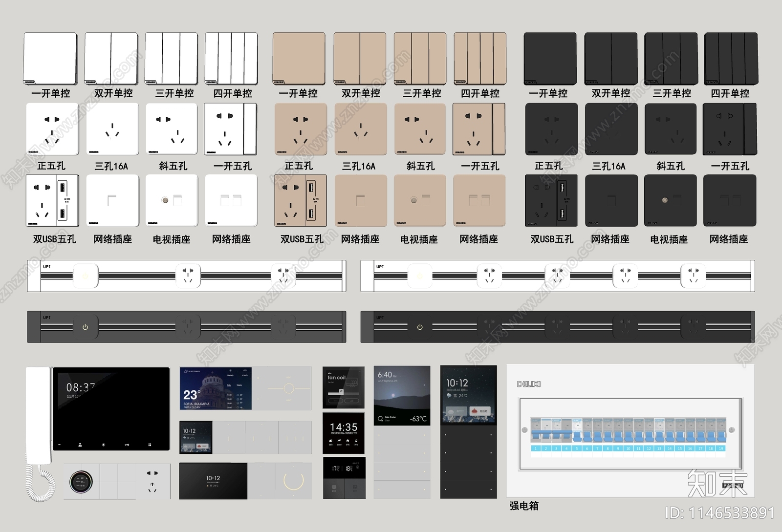
Task: Click the 电视插座 label under the black socket
Action: click(669, 239)
